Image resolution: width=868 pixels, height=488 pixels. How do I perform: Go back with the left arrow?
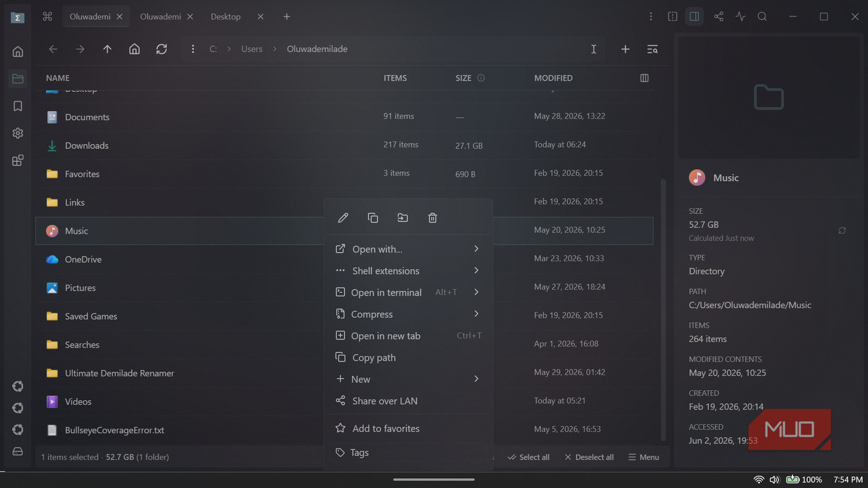point(53,49)
